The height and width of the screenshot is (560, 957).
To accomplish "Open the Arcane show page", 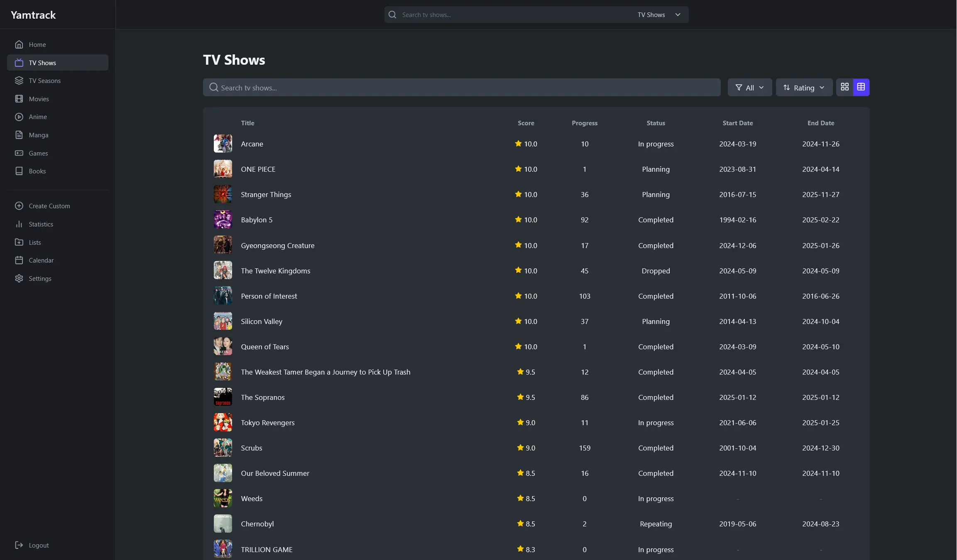I will pos(252,144).
